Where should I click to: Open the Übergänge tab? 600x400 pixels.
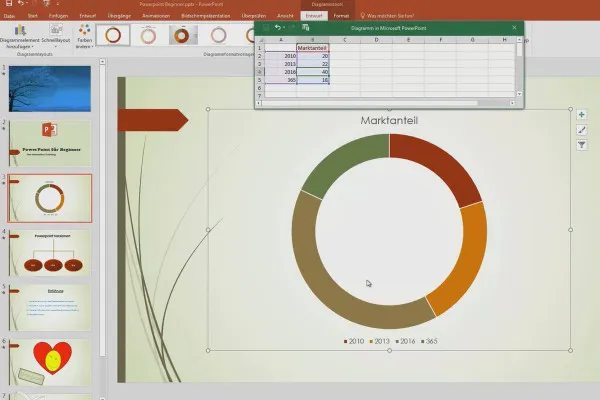pyautogui.click(x=119, y=16)
